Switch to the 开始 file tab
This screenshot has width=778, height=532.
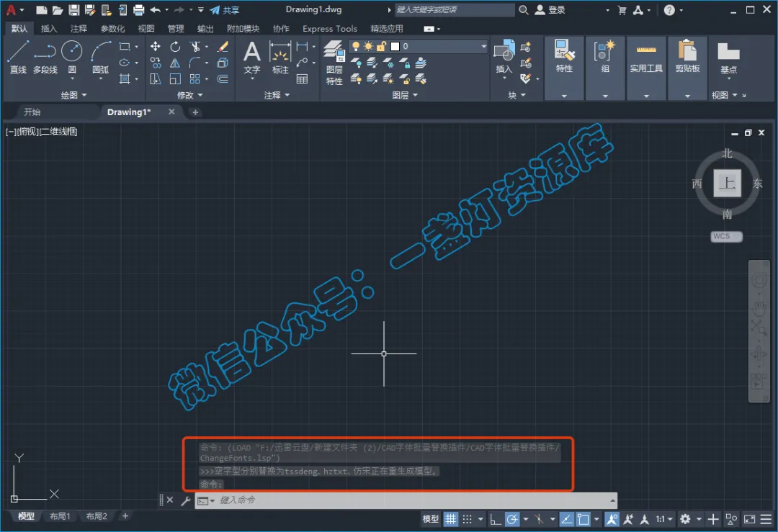[x=32, y=112]
